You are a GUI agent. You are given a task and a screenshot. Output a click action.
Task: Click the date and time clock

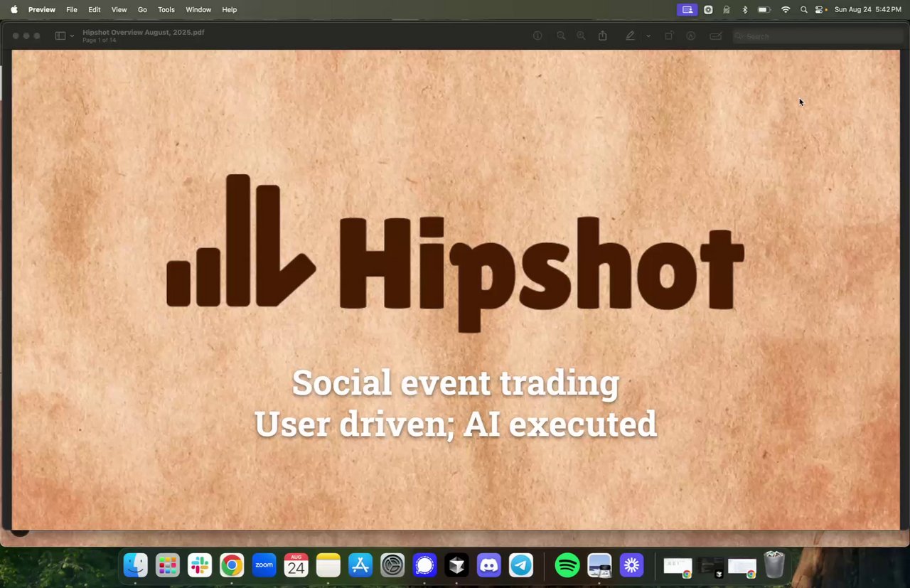867,9
